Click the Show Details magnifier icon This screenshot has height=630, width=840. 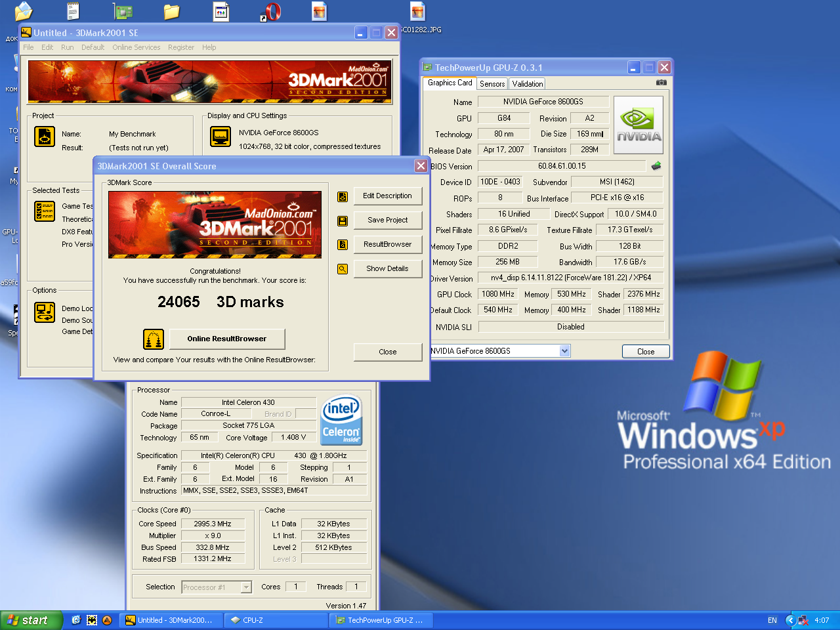click(x=343, y=269)
